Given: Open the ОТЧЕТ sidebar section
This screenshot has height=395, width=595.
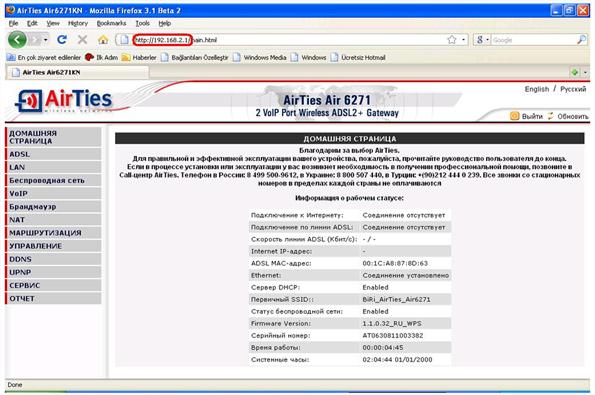Looking at the screenshot, I should [54, 298].
